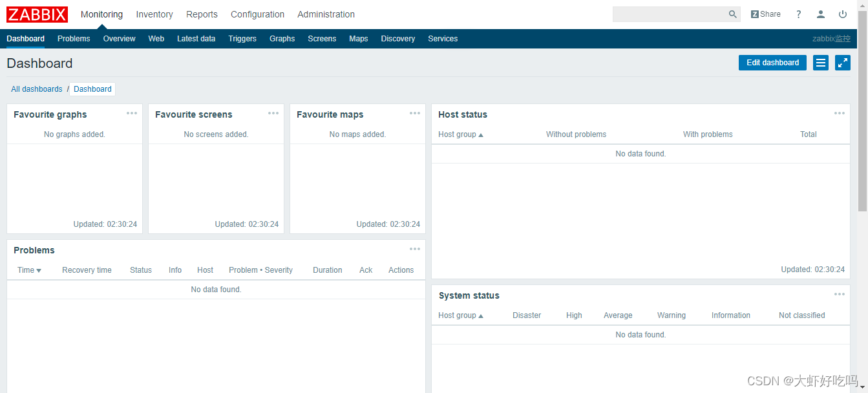The width and height of the screenshot is (868, 393).
Task: Click the Host column header in Problems
Action: [206, 270]
